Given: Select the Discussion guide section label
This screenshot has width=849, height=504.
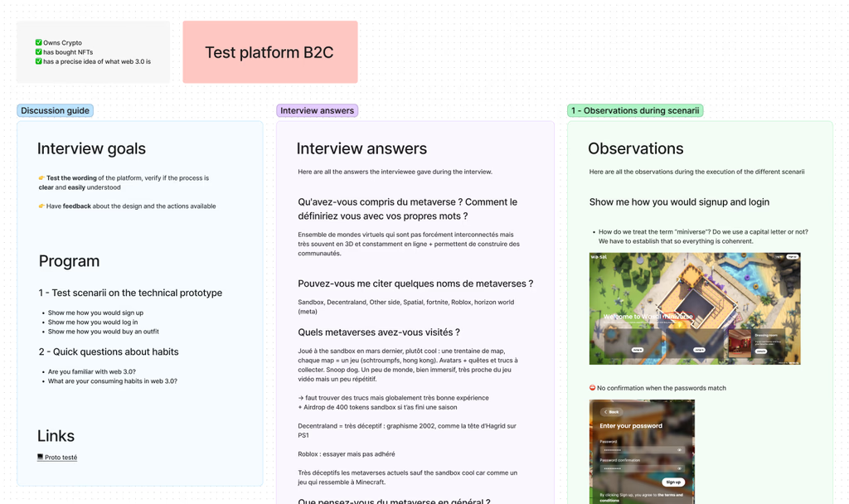Looking at the screenshot, I should click(55, 110).
